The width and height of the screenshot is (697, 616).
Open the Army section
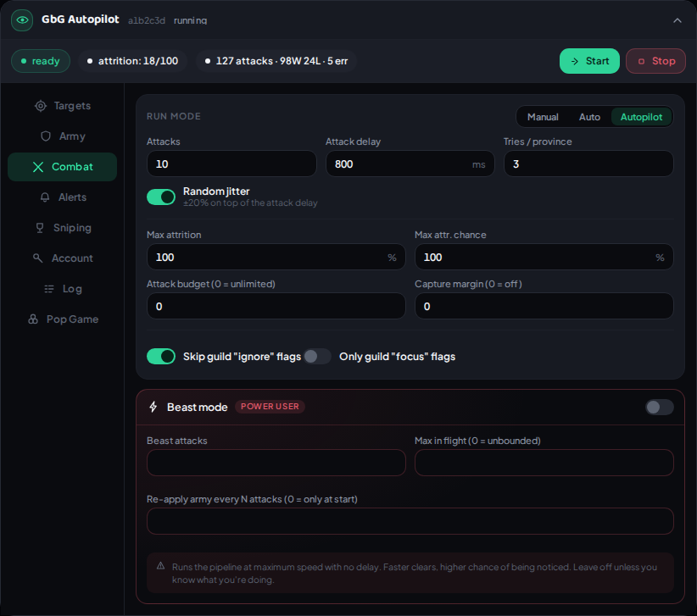point(62,136)
